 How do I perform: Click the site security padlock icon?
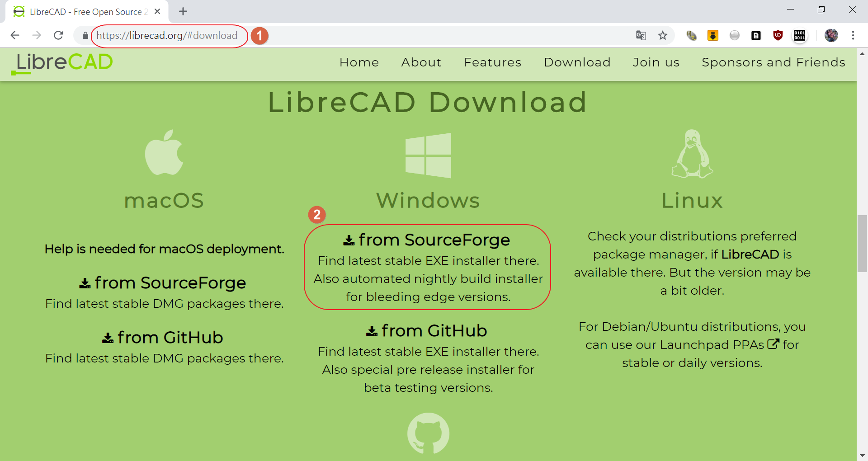(x=85, y=36)
